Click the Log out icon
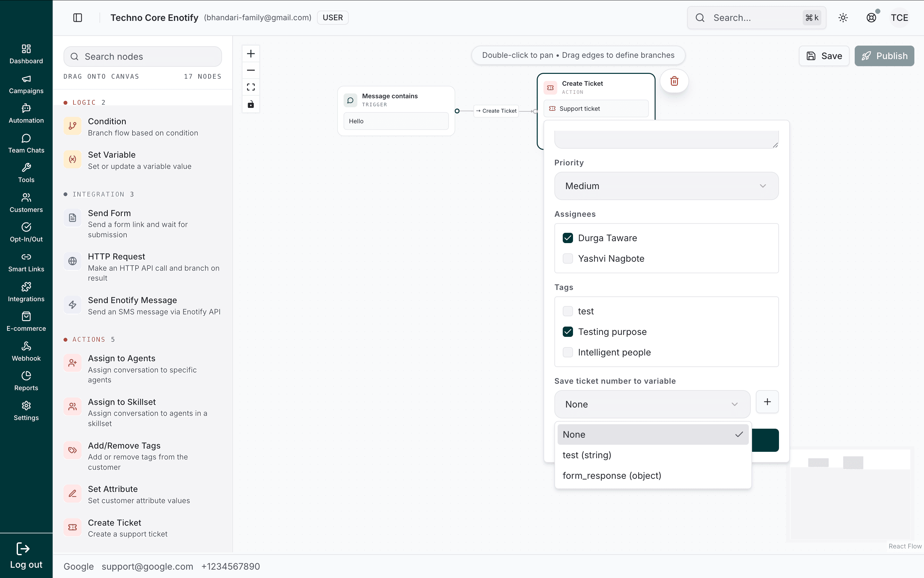Image resolution: width=924 pixels, height=578 pixels. point(23,549)
